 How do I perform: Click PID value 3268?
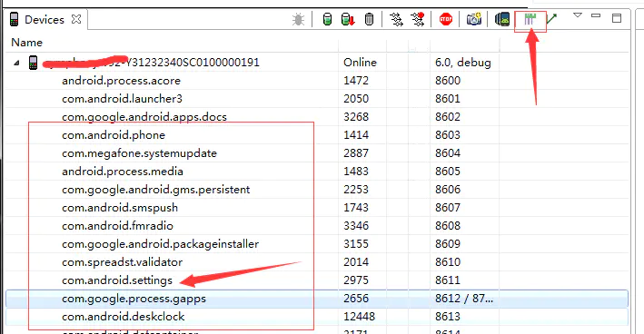[356, 117]
